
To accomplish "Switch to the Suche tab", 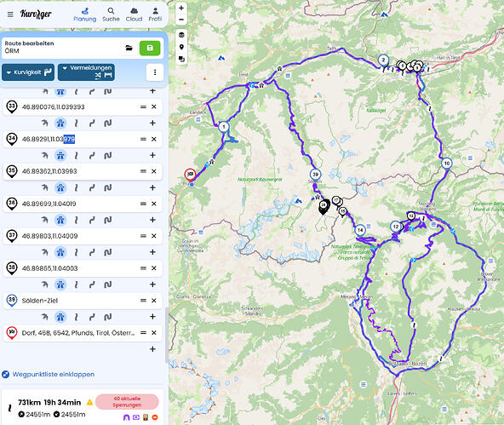I will [x=111, y=14].
